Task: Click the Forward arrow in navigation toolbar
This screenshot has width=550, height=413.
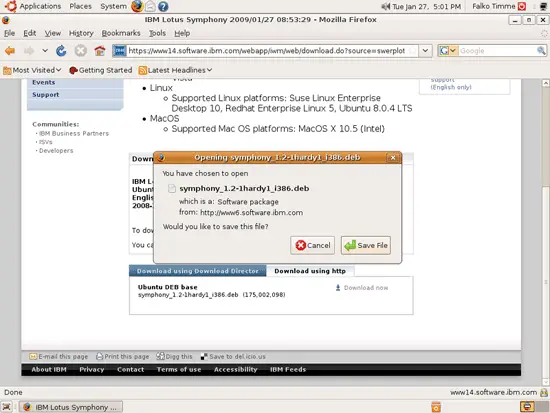Action: 29,51
